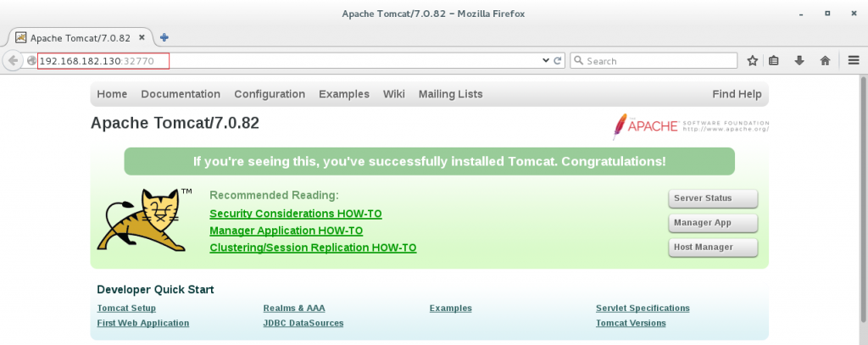The height and width of the screenshot is (345, 868).
Task: Select the Apache Tomcat/7.0.82 tab
Action: point(81,37)
